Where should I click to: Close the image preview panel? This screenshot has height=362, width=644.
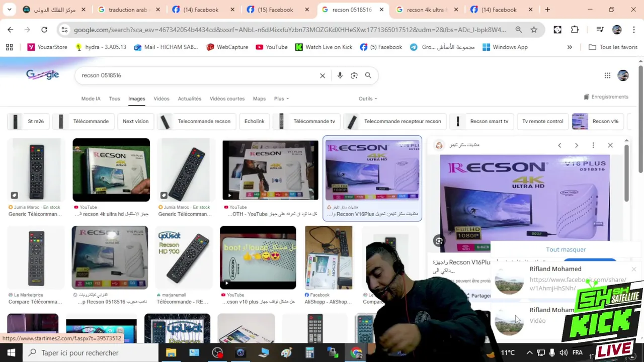pos(610,145)
